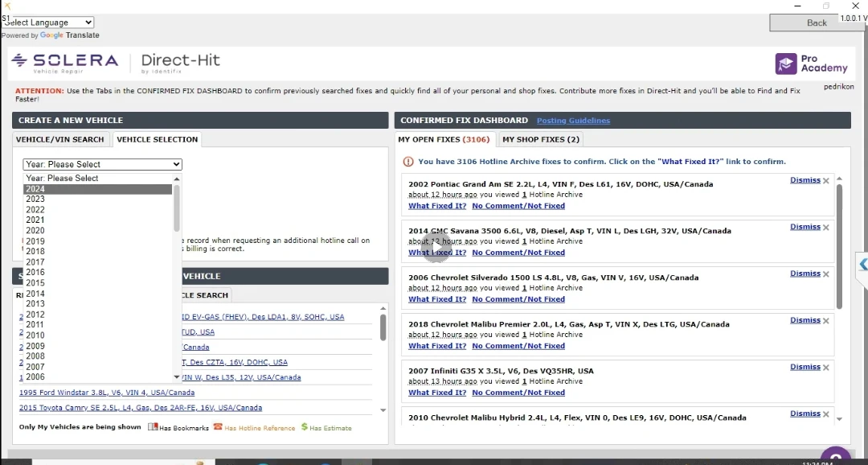Choose 2023 in the year list
The width and height of the screenshot is (868, 465).
coord(97,199)
